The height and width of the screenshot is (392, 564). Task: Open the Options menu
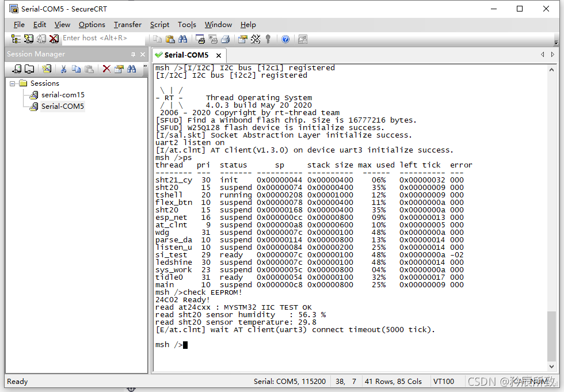[x=92, y=24]
